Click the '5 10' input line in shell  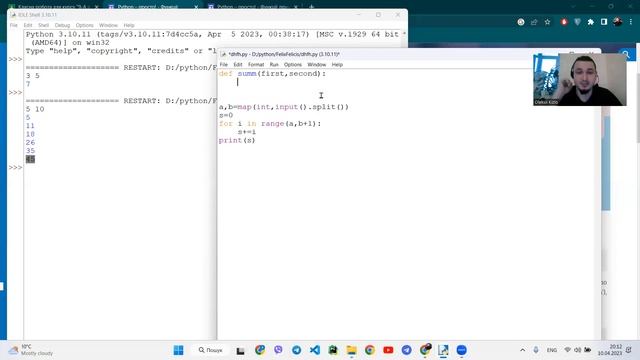tap(35, 109)
